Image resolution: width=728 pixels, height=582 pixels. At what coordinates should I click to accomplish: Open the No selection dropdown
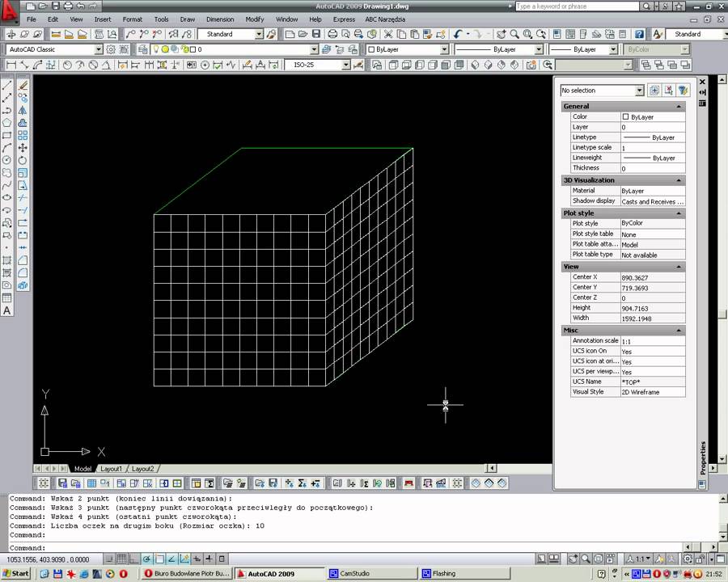tap(639, 91)
